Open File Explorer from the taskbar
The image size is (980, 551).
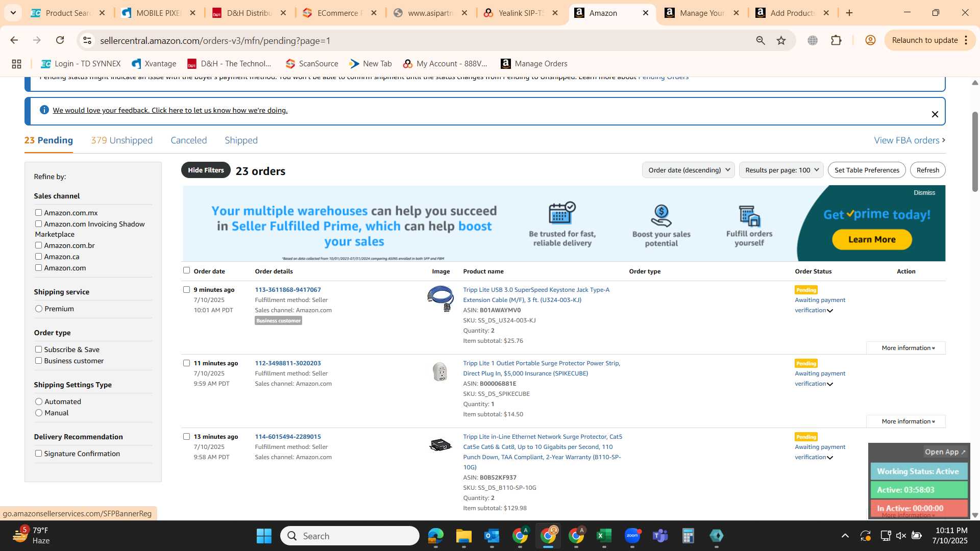click(x=463, y=536)
